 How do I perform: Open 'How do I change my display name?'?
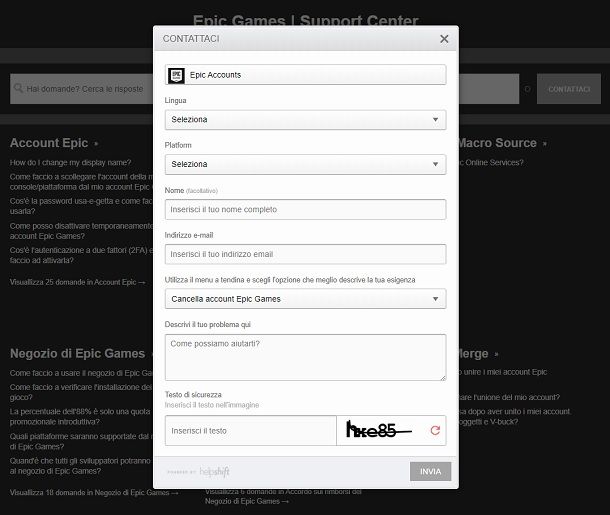(x=70, y=163)
